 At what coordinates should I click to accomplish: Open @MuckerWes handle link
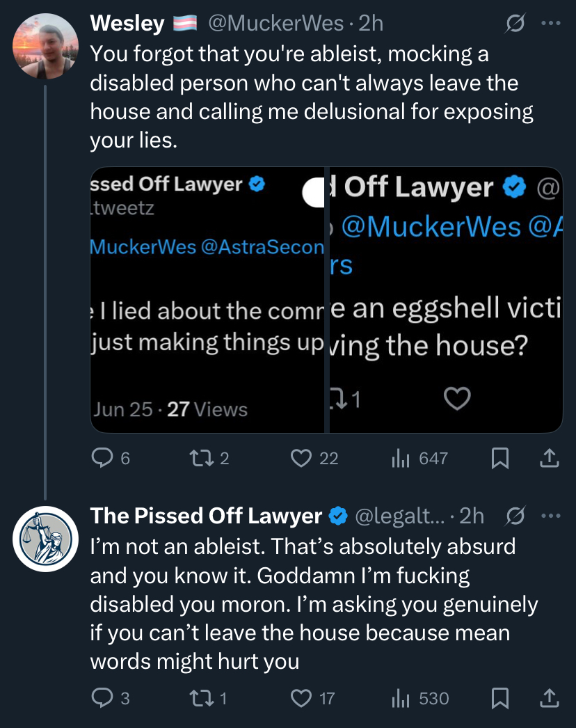coord(275,23)
